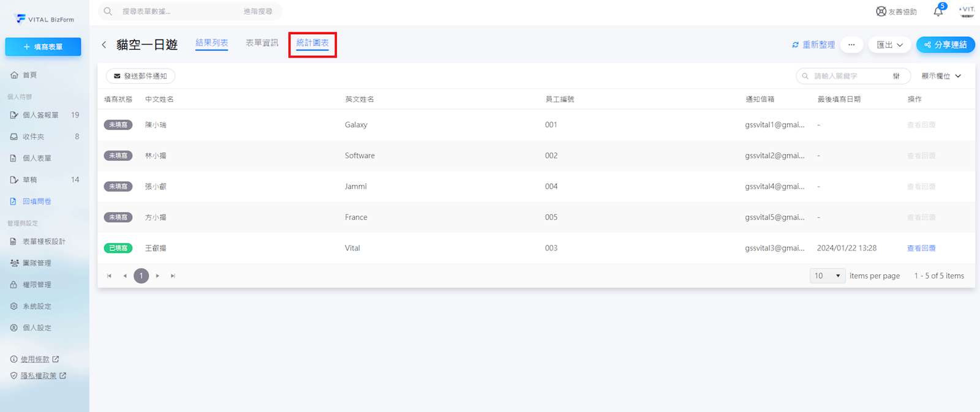Click the 員工編號 column header
Image resolution: width=980 pixels, height=412 pixels.
[x=560, y=99]
